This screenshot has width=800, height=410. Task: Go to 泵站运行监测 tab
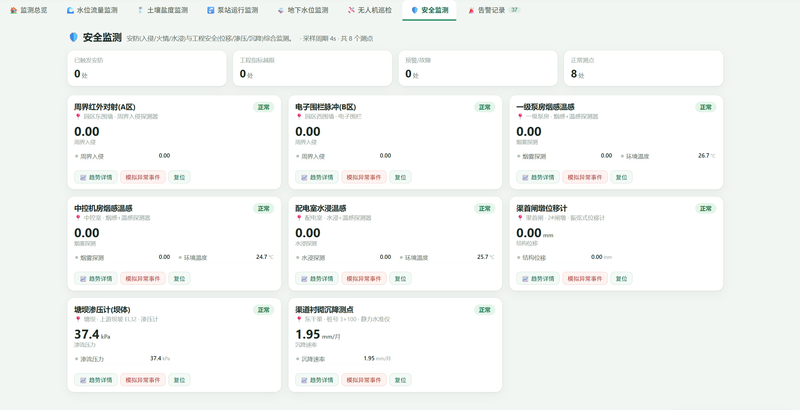pos(233,10)
